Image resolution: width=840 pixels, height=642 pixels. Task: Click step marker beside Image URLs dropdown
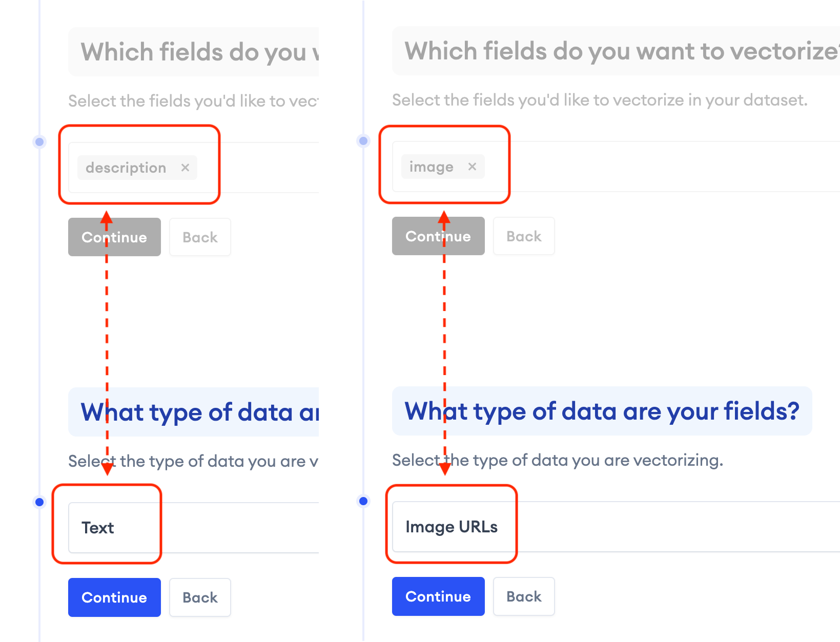[x=363, y=501]
